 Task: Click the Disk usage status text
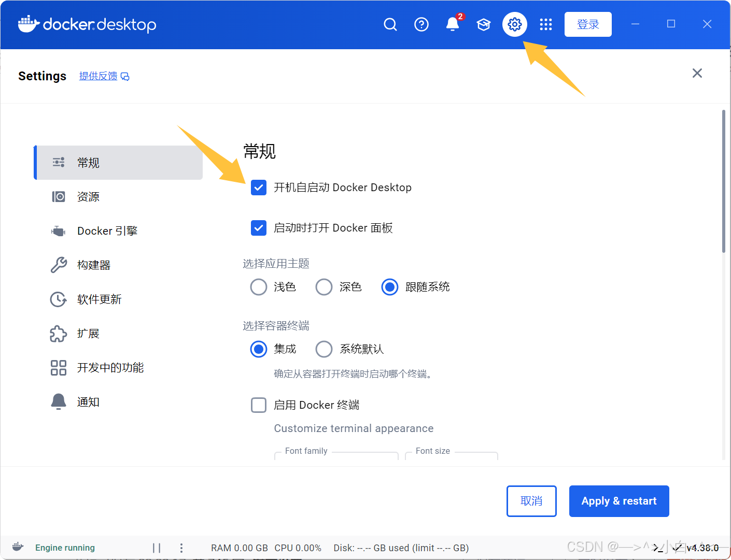tap(401, 548)
